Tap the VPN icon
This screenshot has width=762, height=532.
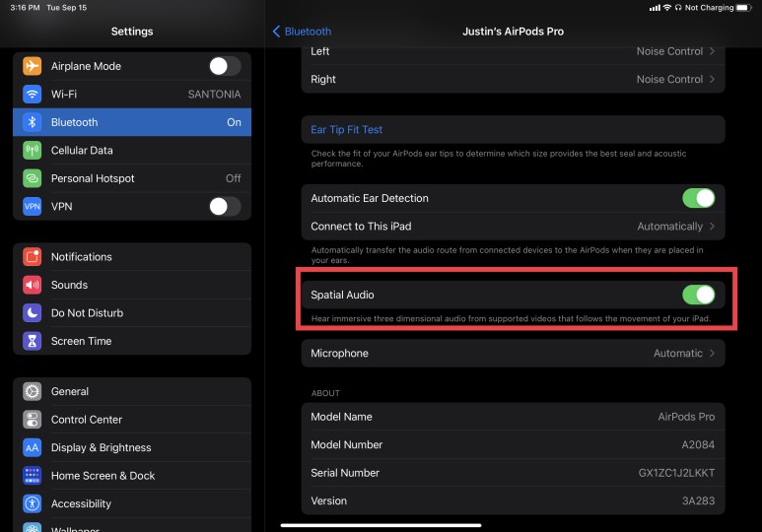(33, 207)
